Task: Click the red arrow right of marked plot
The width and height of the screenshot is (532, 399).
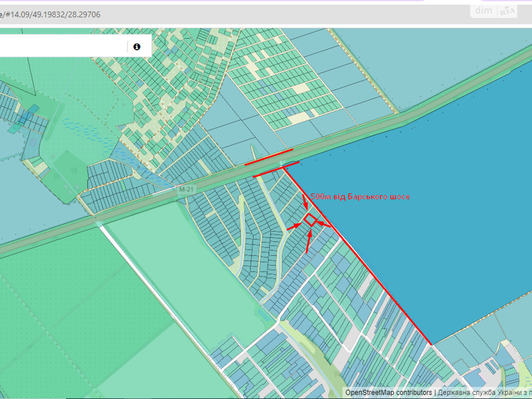Action: [324, 224]
